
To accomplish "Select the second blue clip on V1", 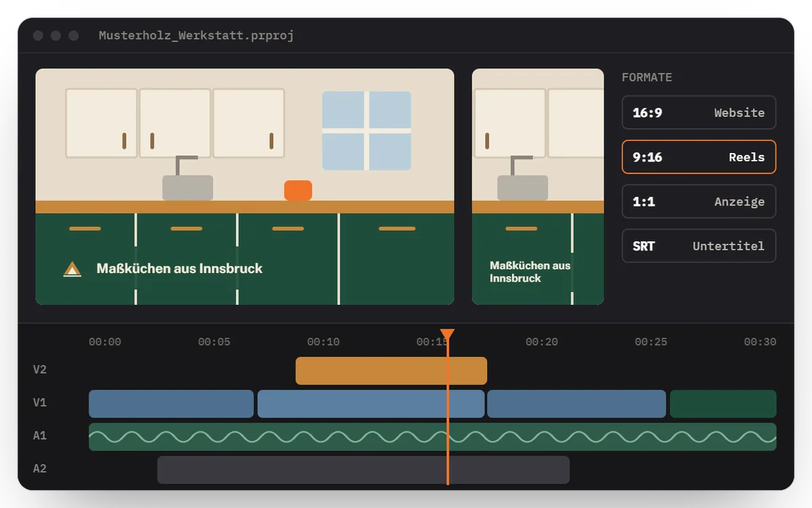I will pyautogui.click(x=371, y=404).
